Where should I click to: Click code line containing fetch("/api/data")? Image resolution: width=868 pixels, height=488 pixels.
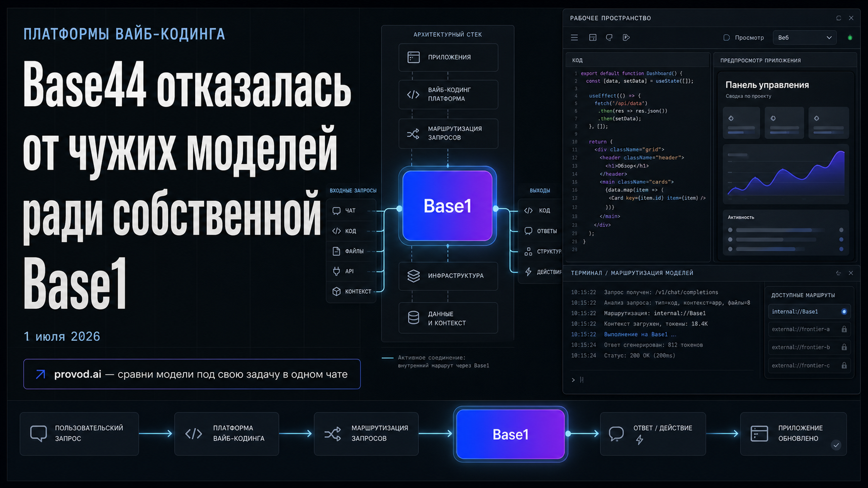pyautogui.click(x=621, y=103)
